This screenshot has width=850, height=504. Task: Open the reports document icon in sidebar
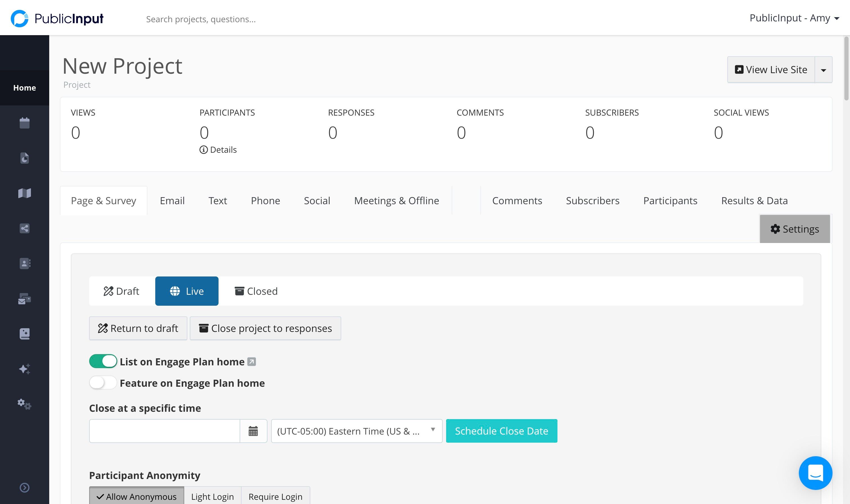point(24,158)
